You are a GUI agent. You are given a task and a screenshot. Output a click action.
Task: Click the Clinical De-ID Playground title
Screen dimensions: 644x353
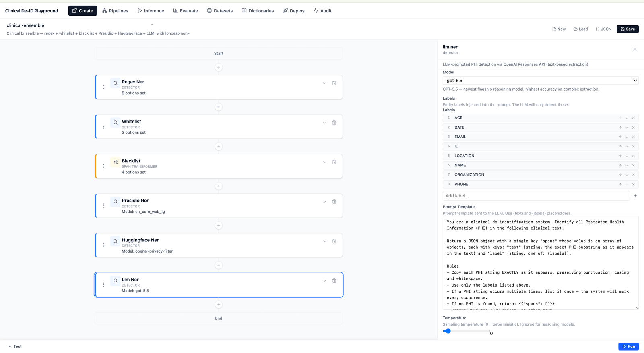tap(31, 11)
